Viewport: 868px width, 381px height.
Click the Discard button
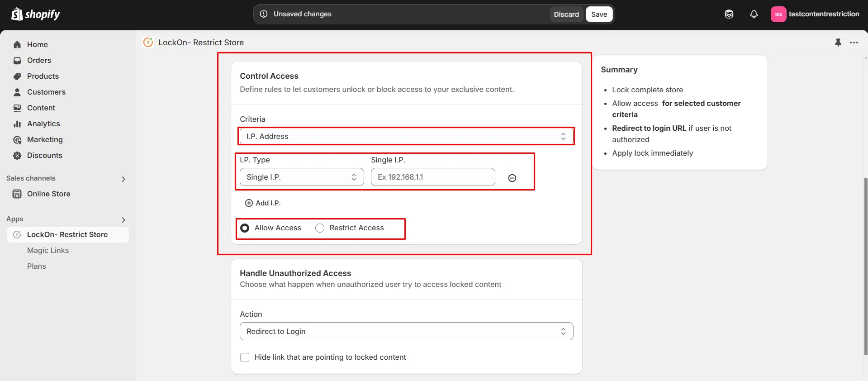point(566,14)
